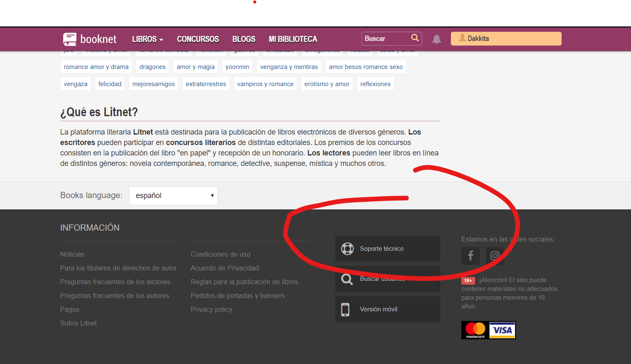Open the Dakkita user profile button
This screenshot has width=631, height=364.
(506, 38)
